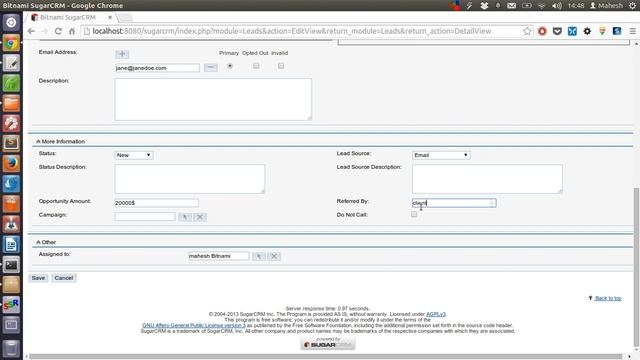
Task: Focus the Assigned to input field
Action: point(218,256)
